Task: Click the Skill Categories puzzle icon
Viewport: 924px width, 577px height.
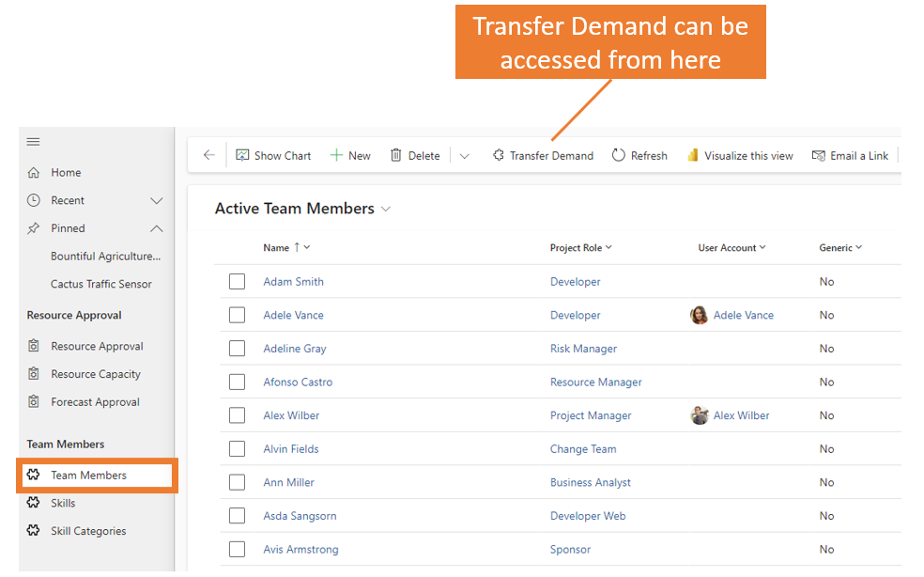Action: click(33, 530)
